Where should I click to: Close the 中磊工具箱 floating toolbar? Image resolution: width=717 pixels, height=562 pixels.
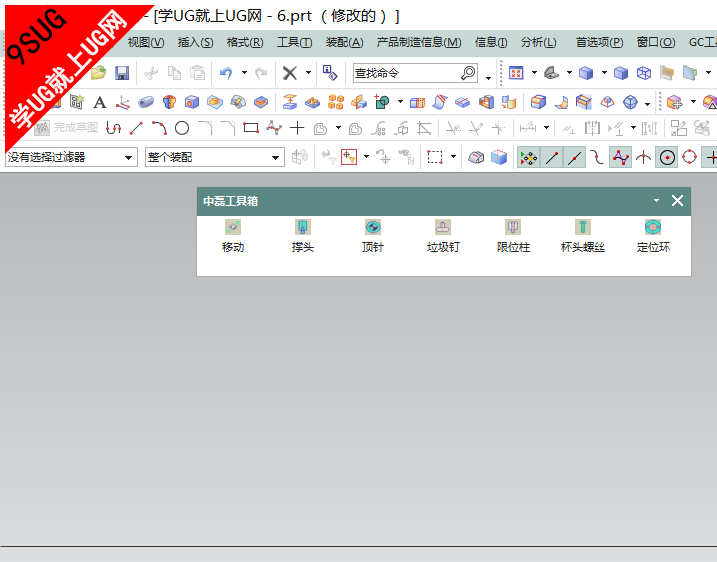click(677, 201)
